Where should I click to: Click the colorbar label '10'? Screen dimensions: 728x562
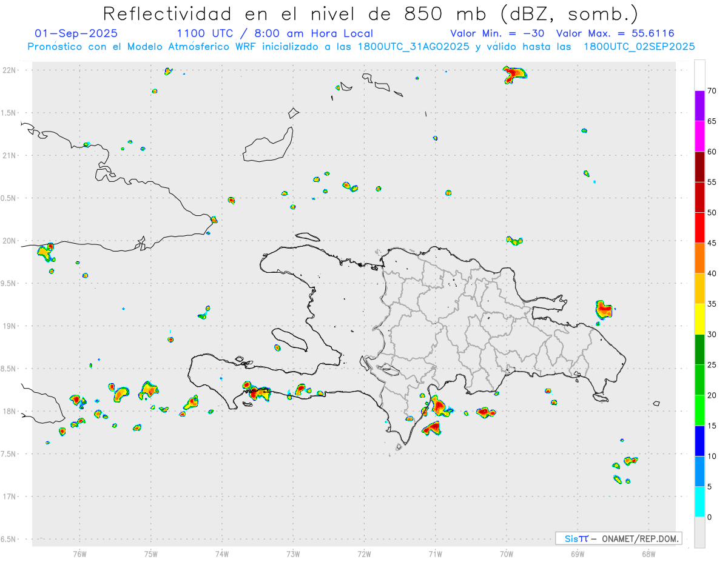pyautogui.click(x=712, y=456)
